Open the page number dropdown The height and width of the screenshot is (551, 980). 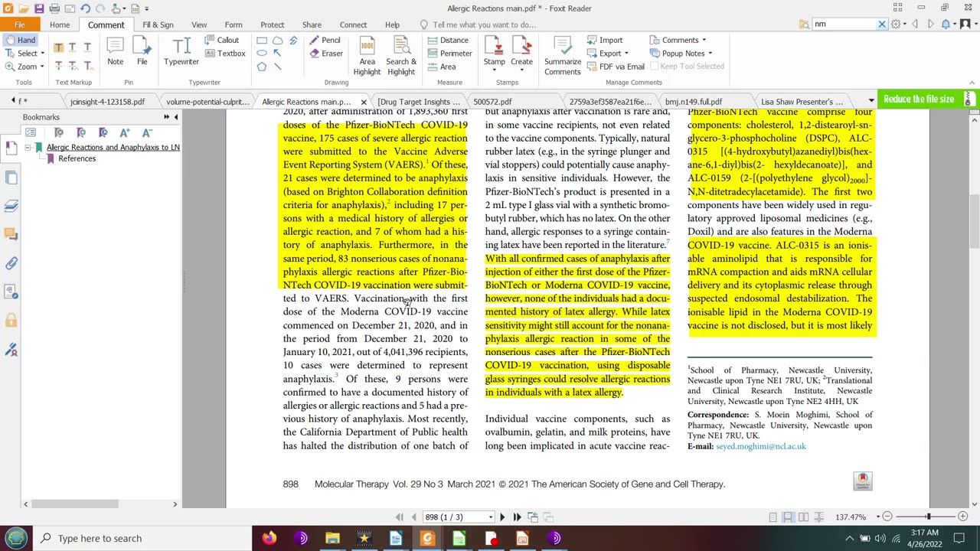coord(491,517)
